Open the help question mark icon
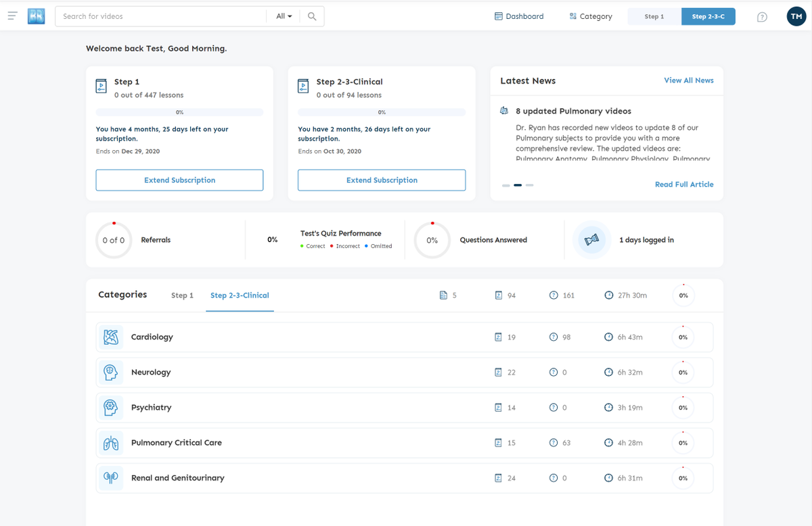 pyautogui.click(x=762, y=17)
